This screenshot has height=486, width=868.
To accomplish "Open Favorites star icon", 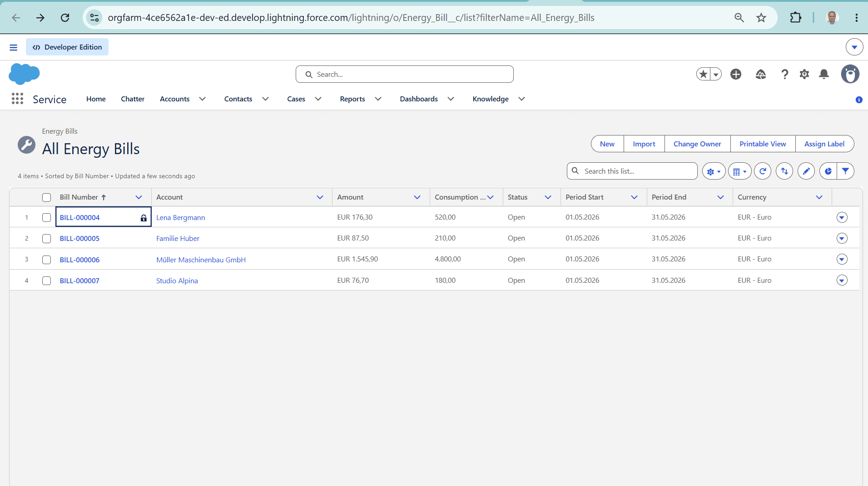I will pos(703,74).
